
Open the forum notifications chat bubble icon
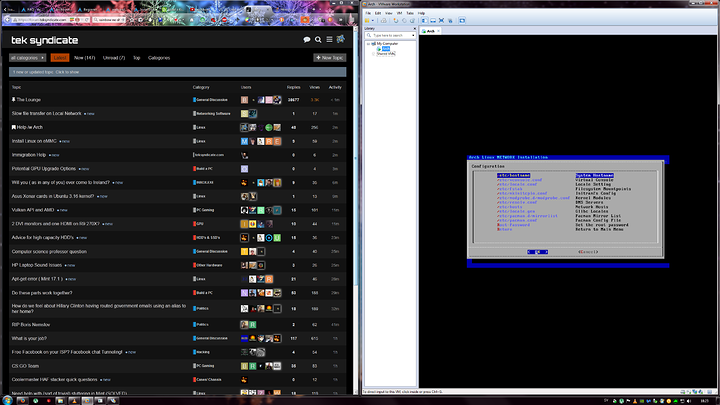307,40
